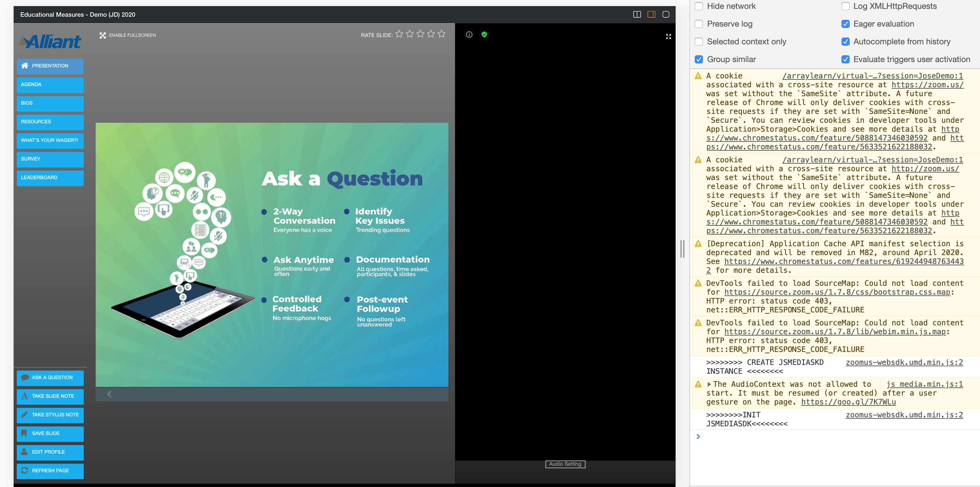Click the Enable Fullscreen icon
The height and width of the screenshot is (487, 980).
coord(102,35)
